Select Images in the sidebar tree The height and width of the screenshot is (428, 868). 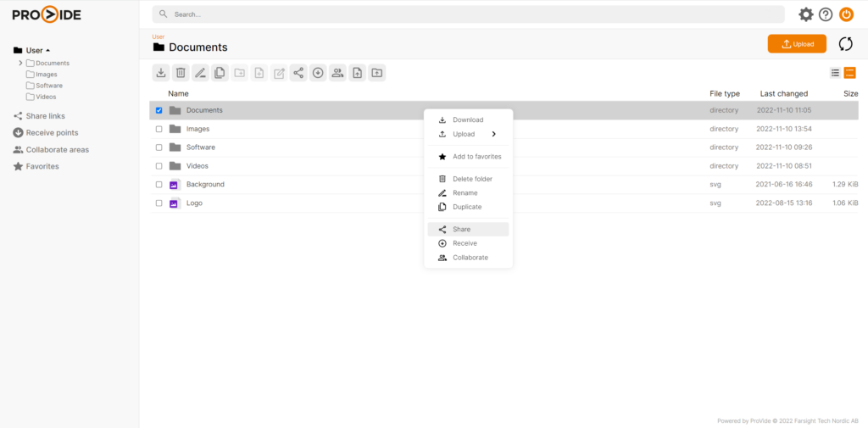[x=42, y=75]
